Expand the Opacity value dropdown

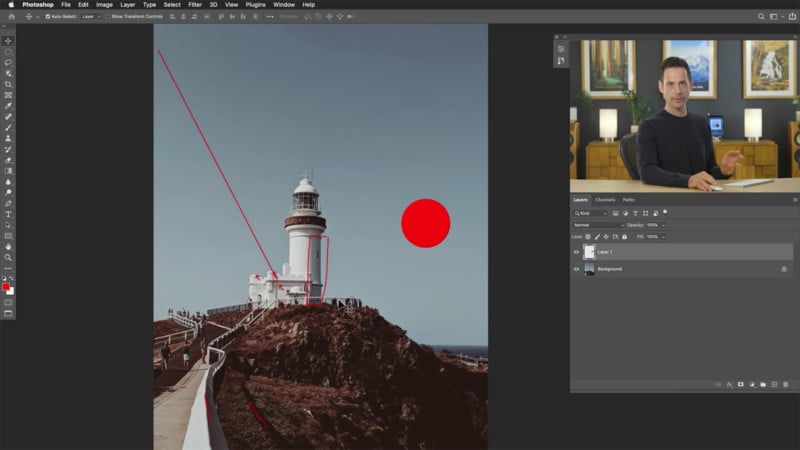tap(662, 225)
